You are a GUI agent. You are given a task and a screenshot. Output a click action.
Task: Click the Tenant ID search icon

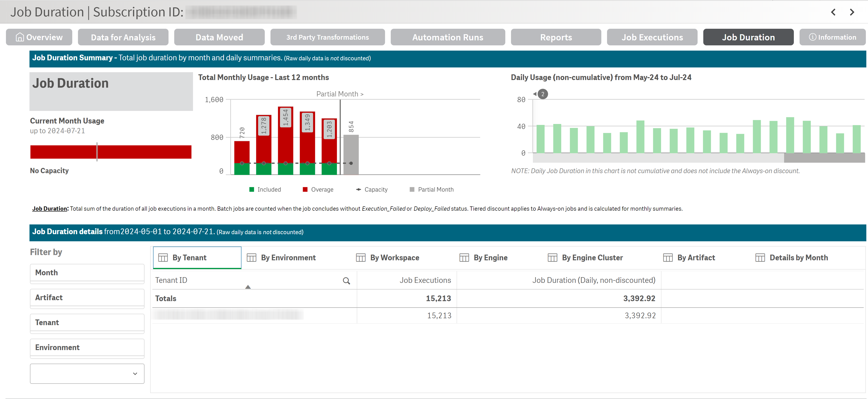347,280
